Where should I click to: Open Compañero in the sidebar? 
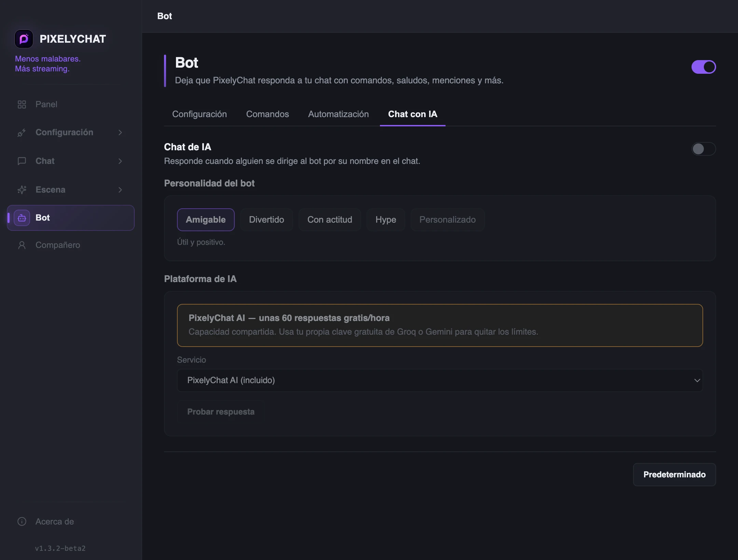tap(70, 245)
